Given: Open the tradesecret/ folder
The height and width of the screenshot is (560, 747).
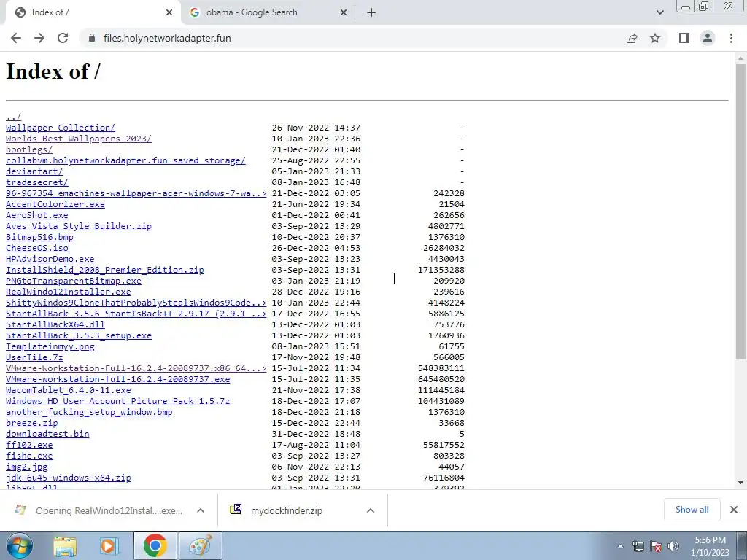Looking at the screenshot, I should 36,182.
